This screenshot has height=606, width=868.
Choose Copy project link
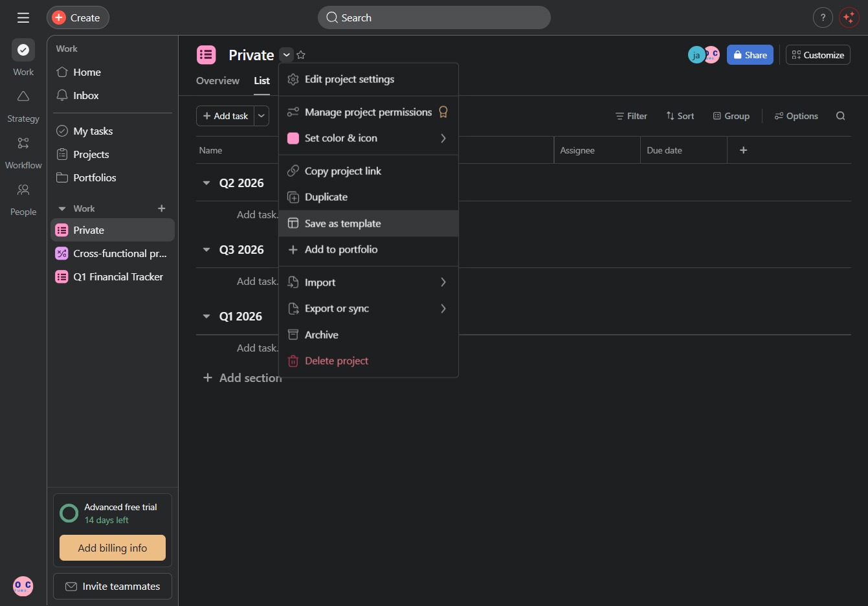[368, 171]
